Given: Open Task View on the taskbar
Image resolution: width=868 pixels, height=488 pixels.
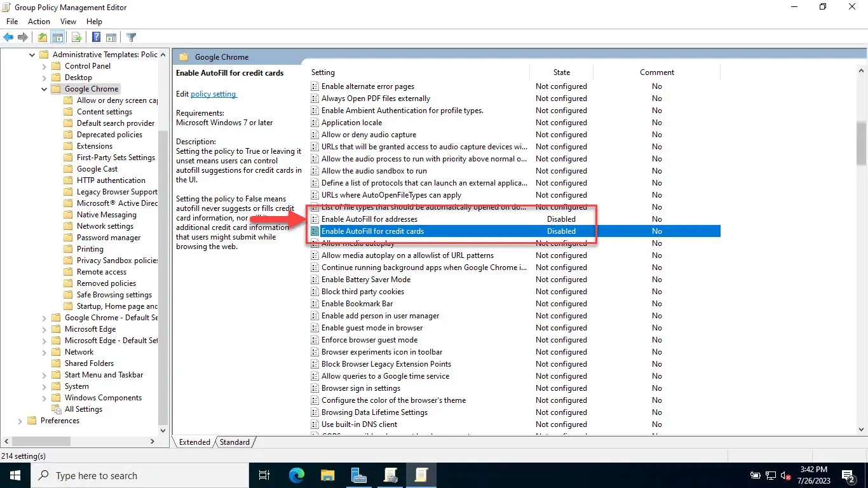Looking at the screenshot, I should coord(264,475).
